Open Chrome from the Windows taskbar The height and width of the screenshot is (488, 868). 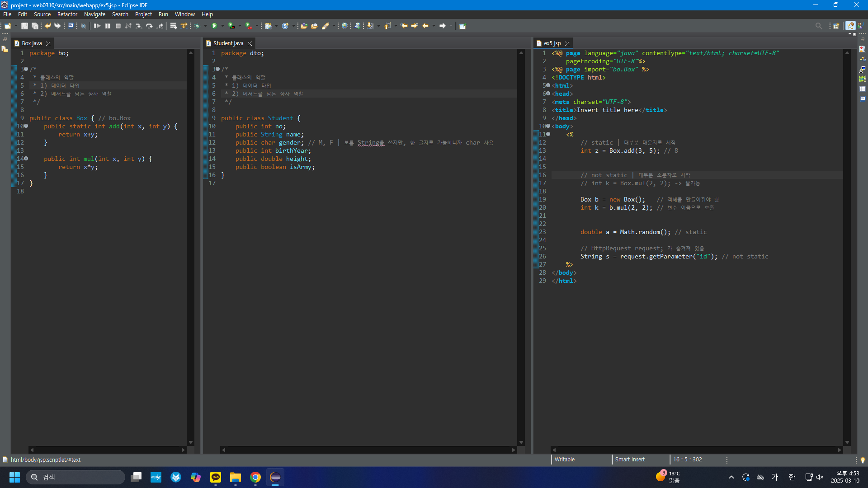point(255,477)
